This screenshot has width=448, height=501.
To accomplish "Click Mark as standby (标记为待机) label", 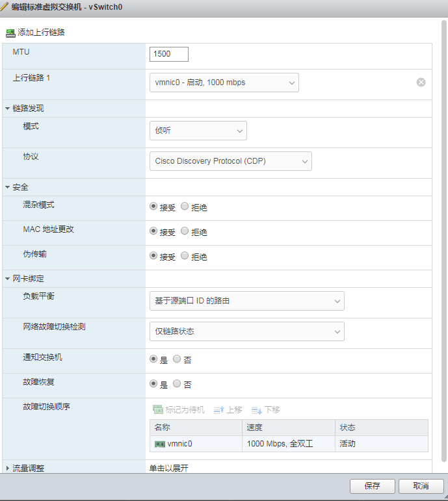I will 185,409.
